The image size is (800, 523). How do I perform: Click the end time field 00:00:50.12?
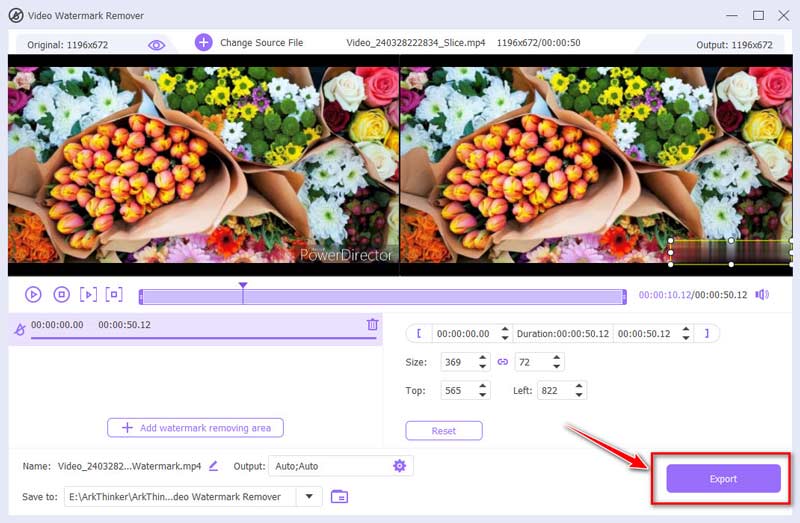[x=644, y=334]
